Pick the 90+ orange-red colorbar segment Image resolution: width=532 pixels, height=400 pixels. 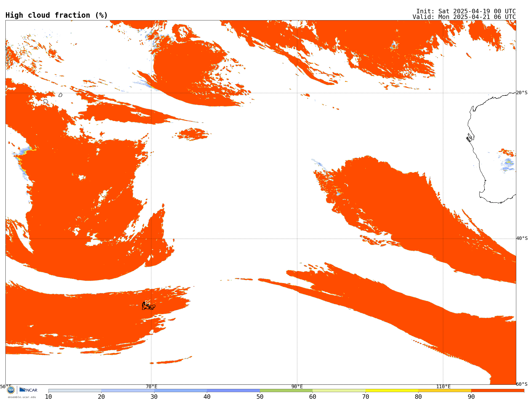[x=498, y=391]
